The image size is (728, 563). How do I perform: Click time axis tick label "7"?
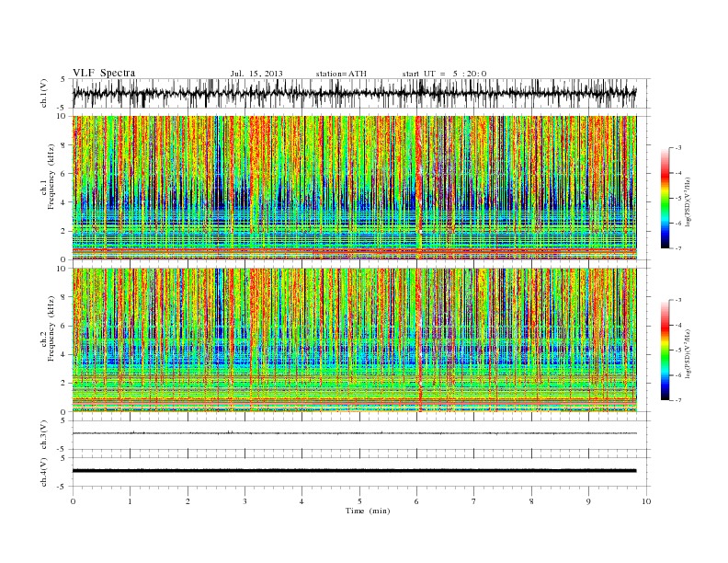tap(474, 501)
